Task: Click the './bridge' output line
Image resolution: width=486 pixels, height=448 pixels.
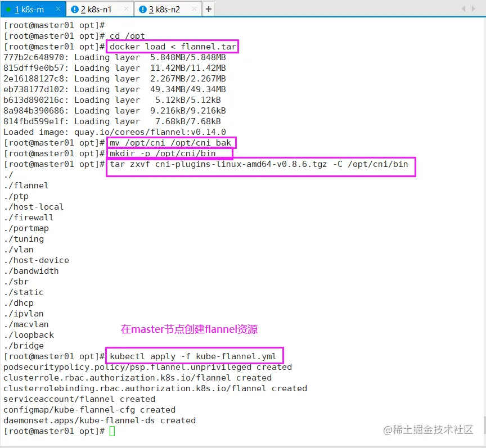Action: point(24,346)
